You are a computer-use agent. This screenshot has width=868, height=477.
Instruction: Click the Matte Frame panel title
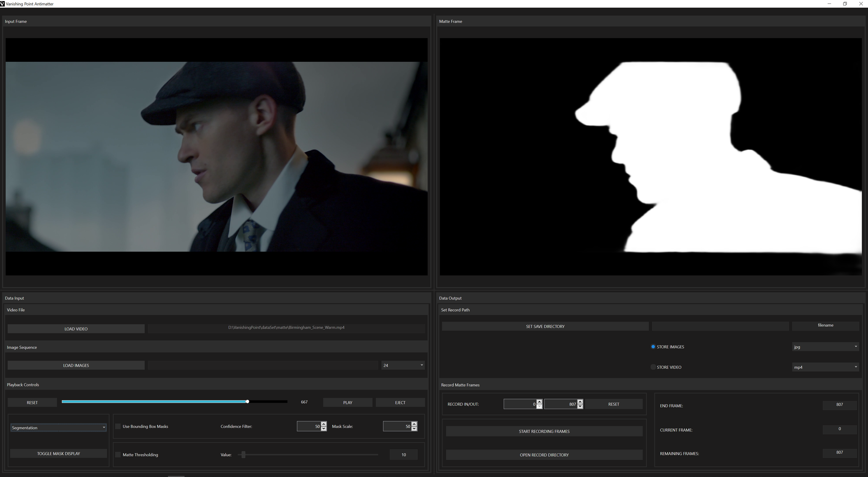(451, 22)
